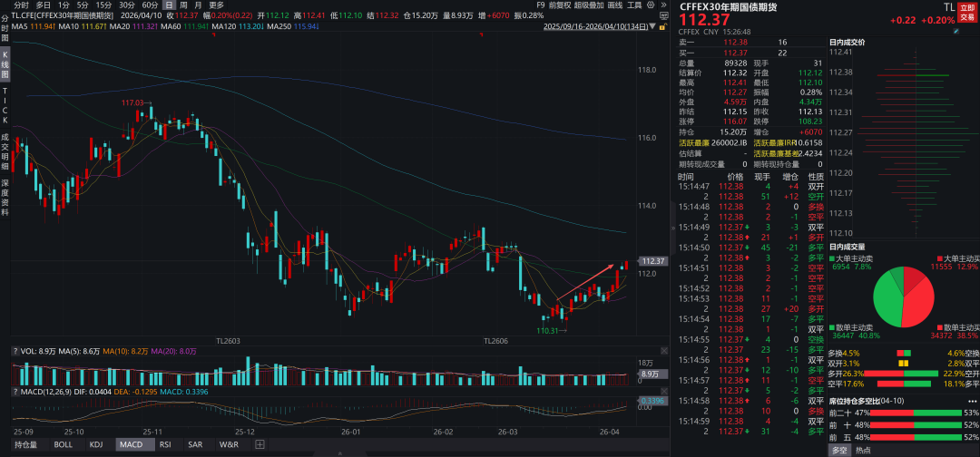Viewport: 980px width, 457px height.
Task: Open the date range dropdown arrow
Action: 652,26
